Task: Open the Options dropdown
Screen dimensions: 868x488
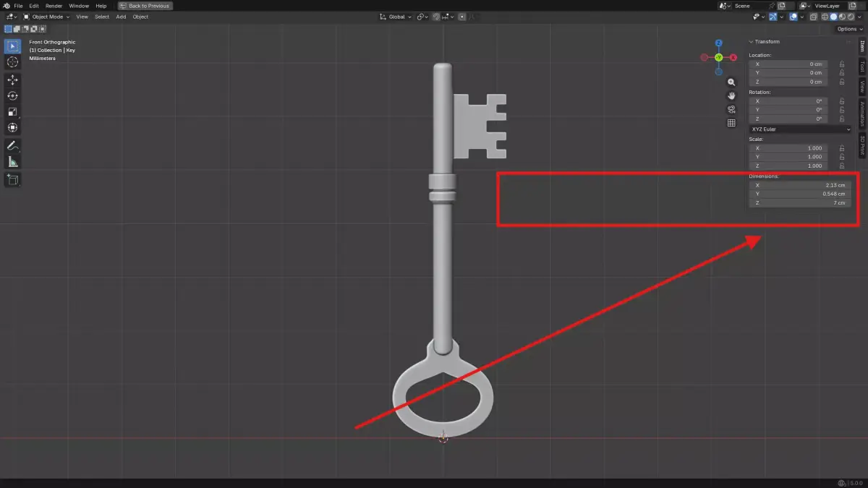Action: pyautogui.click(x=849, y=29)
